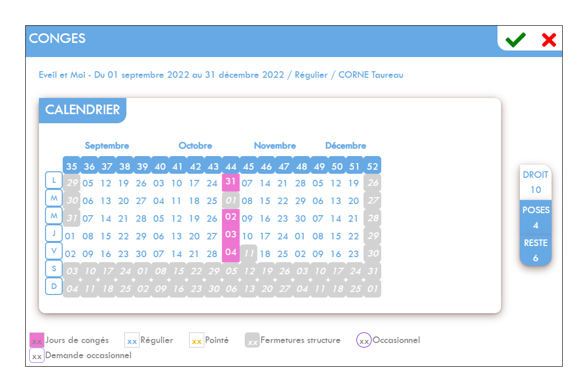Select week 37 column header
Image resolution: width=588 pixels, height=392 pixels.
(107, 166)
